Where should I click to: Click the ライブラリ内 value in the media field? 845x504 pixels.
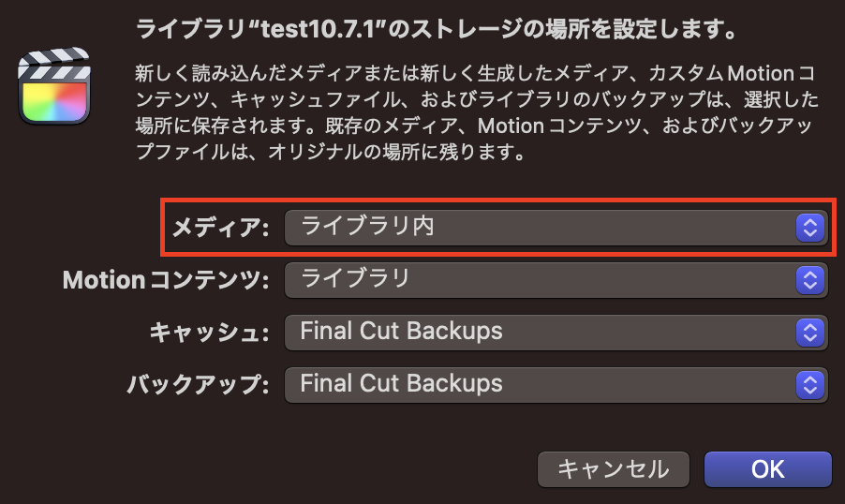point(367,227)
